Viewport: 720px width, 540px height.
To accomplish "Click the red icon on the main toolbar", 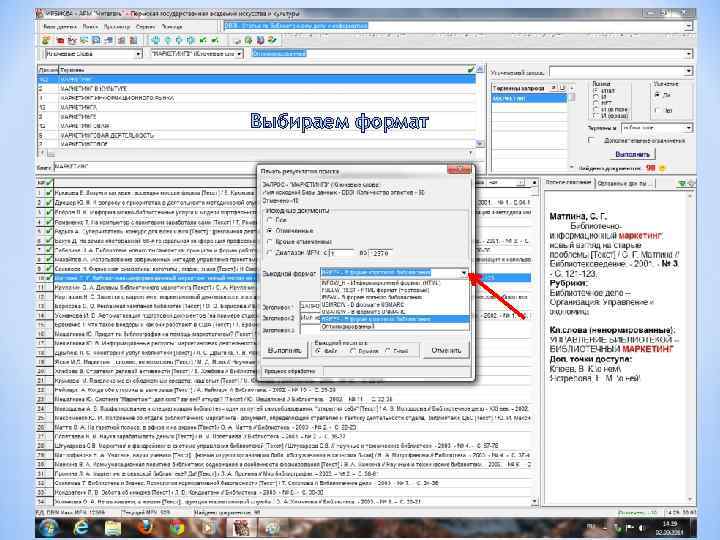I will pos(60,40).
